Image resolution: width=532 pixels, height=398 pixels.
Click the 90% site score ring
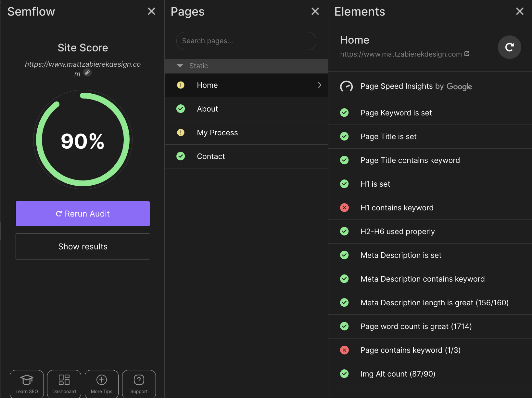[83, 140]
